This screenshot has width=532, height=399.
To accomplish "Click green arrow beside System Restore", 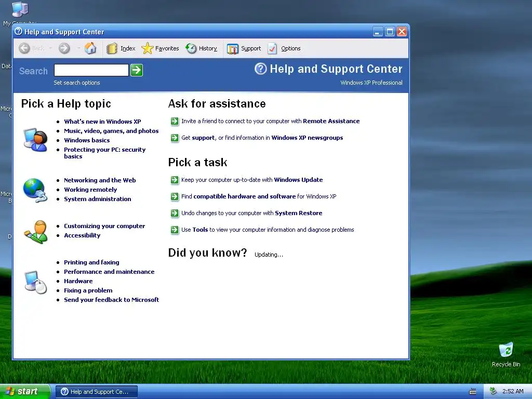I will [175, 213].
